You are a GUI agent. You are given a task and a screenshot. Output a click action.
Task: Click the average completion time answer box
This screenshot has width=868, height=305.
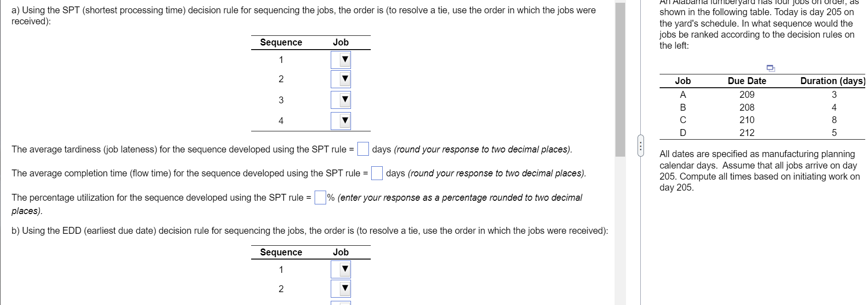click(378, 173)
